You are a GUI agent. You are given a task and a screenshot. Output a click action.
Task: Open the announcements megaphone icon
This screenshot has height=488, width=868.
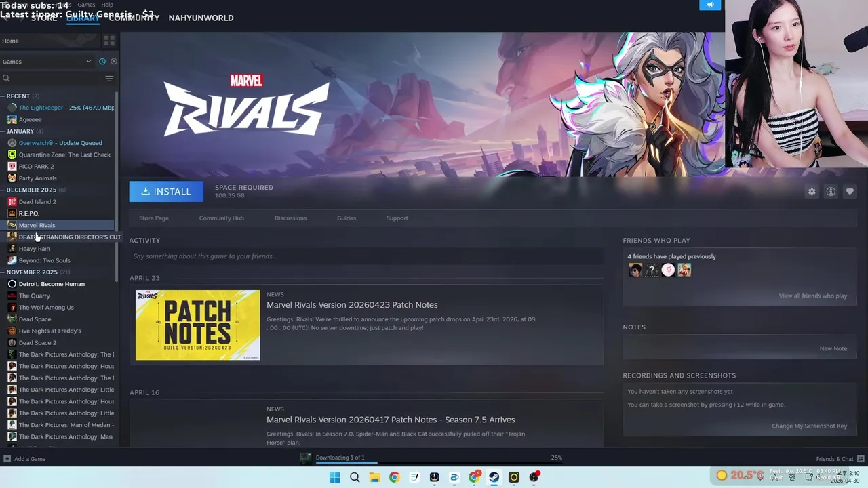click(710, 5)
